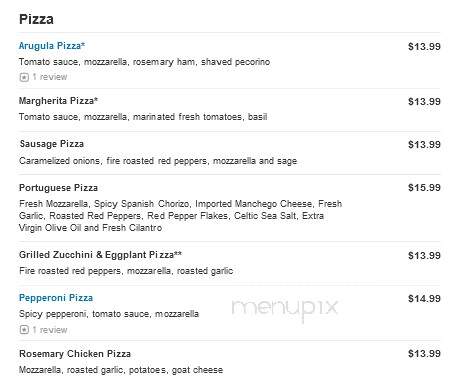Click the $15.99 Portuguese Pizza price

click(424, 188)
